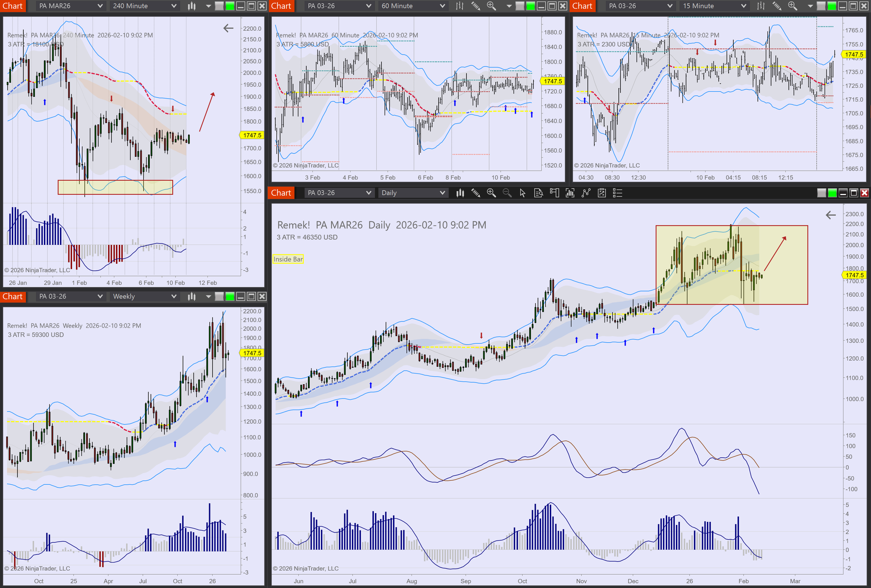Select the Chart tab of Weekly window
Image resolution: width=871 pixels, height=588 pixels.
[x=13, y=296]
